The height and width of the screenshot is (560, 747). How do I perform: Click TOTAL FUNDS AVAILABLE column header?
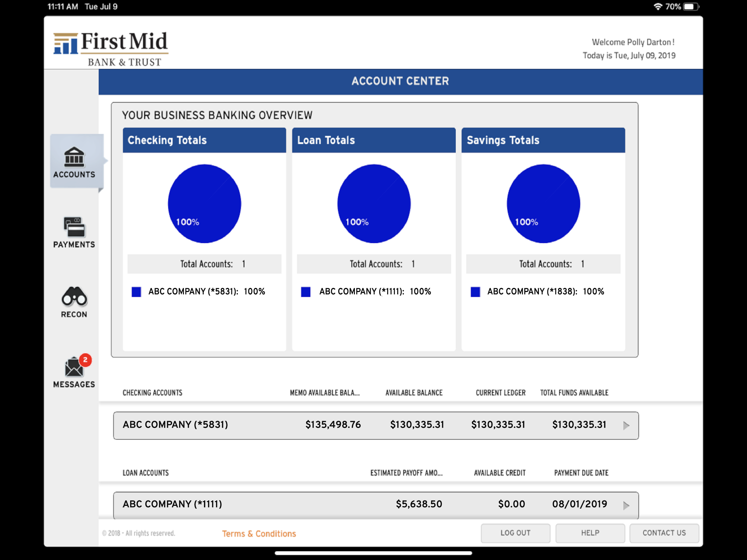point(574,393)
